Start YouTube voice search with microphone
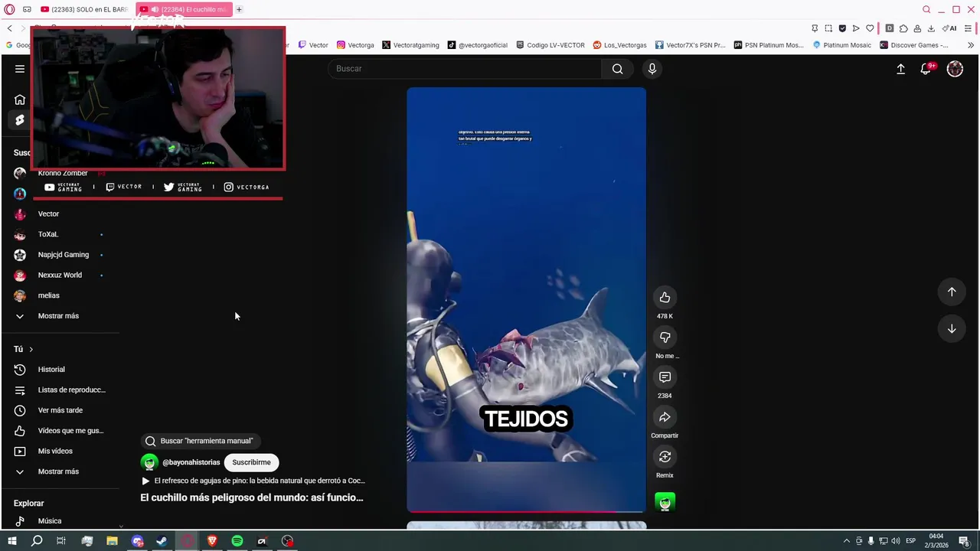This screenshot has width=980, height=551. pos(652,69)
